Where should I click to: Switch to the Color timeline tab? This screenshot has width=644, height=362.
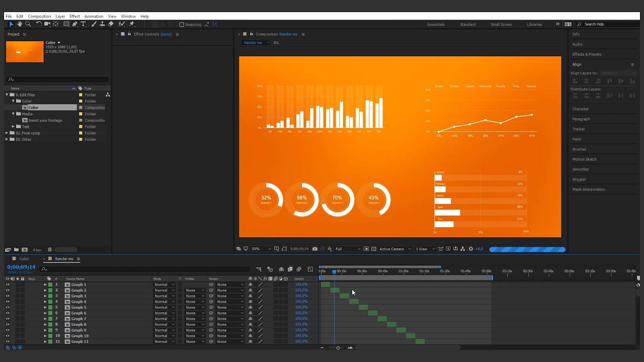(24, 259)
